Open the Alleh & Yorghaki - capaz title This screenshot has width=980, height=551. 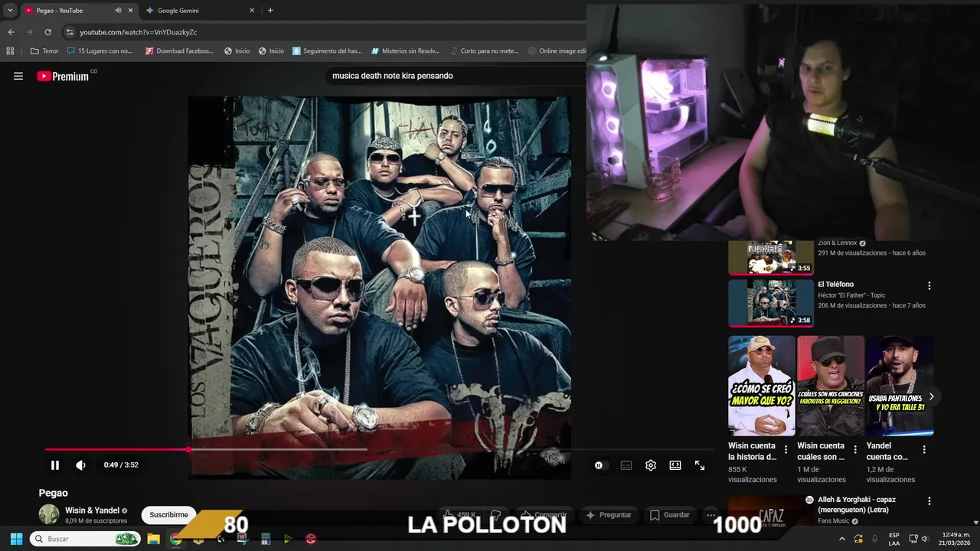(857, 504)
